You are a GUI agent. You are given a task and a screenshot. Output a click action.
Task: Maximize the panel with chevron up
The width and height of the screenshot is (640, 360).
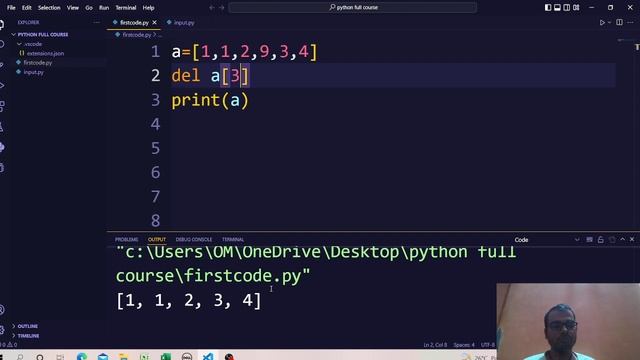tap(622, 240)
